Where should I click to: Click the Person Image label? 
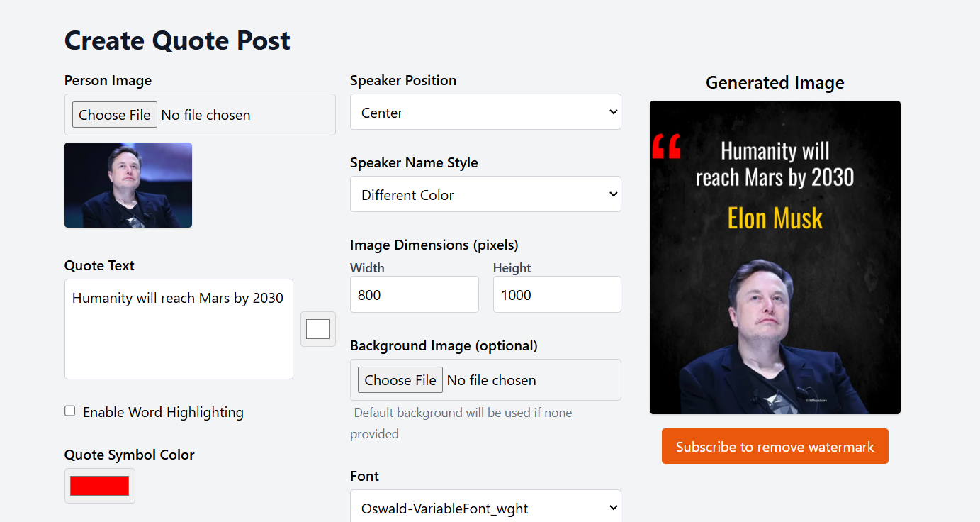(x=108, y=80)
